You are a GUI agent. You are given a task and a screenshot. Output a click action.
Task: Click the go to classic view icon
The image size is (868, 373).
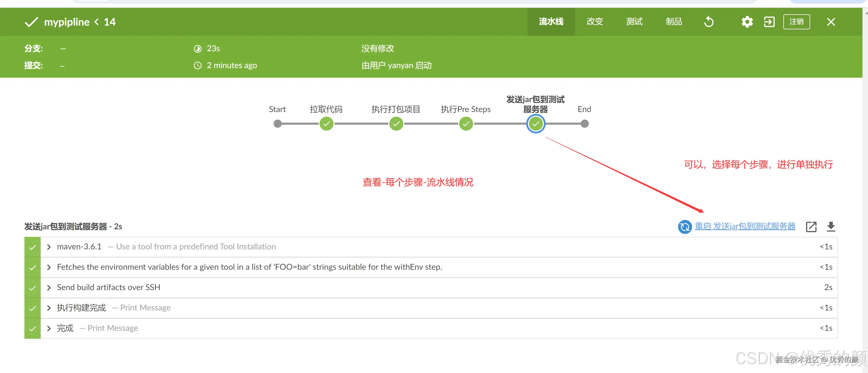click(x=769, y=22)
